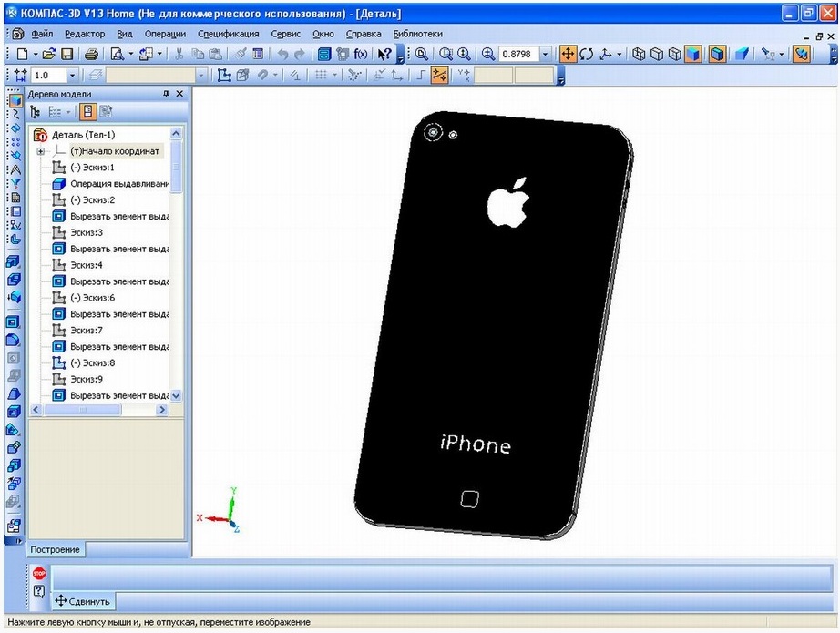840x633 pixels.
Task: Select Эскиз:3 in the model tree
Action: (87, 232)
